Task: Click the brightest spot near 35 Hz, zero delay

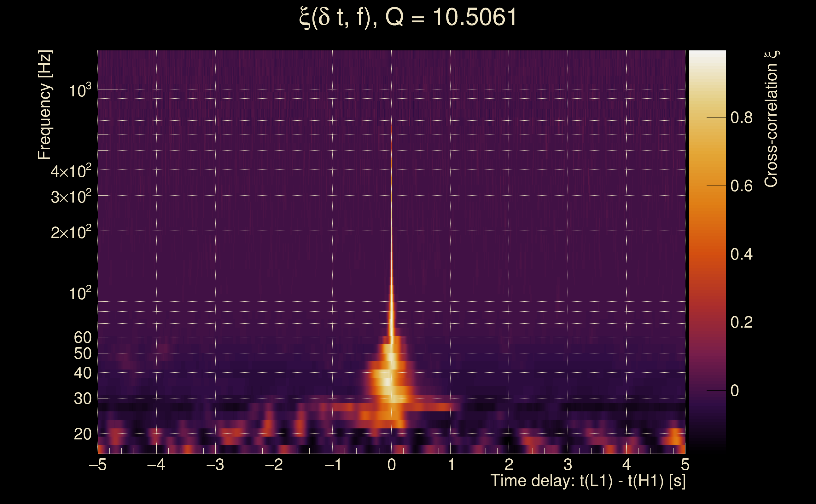Action: click(387, 382)
